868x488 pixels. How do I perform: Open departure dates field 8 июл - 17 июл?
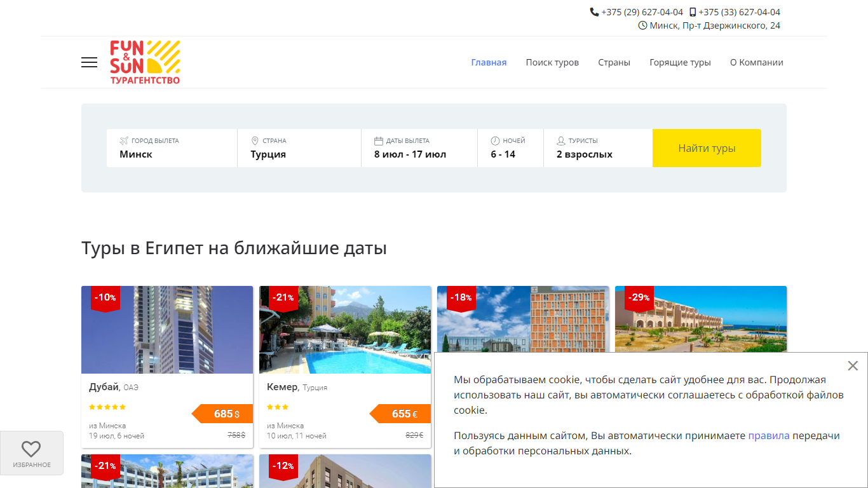419,148
